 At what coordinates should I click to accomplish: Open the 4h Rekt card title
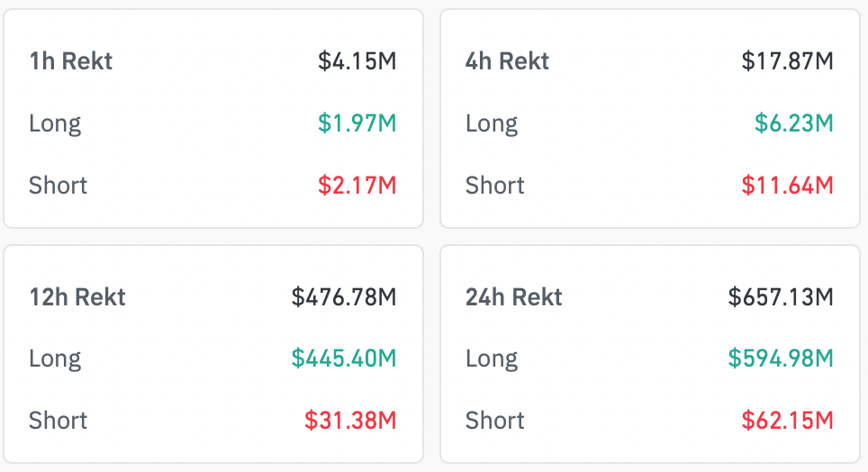click(x=507, y=61)
